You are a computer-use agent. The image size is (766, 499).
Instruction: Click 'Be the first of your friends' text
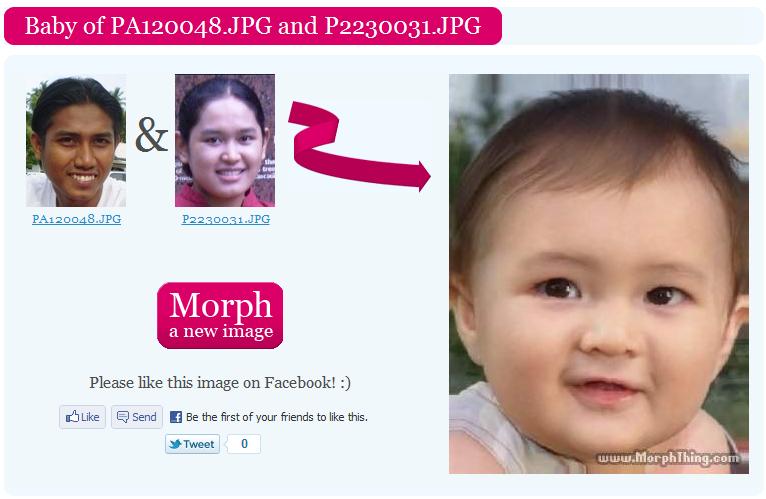coord(277,417)
